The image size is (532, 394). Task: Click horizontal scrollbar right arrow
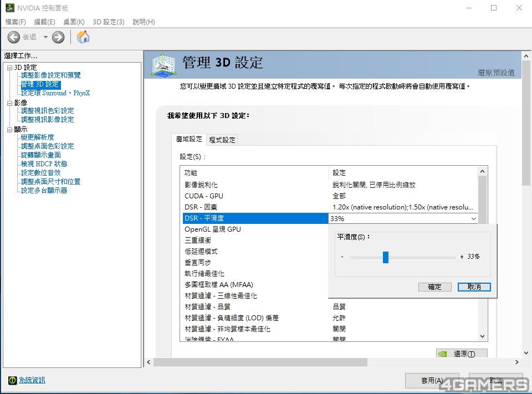(517, 362)
